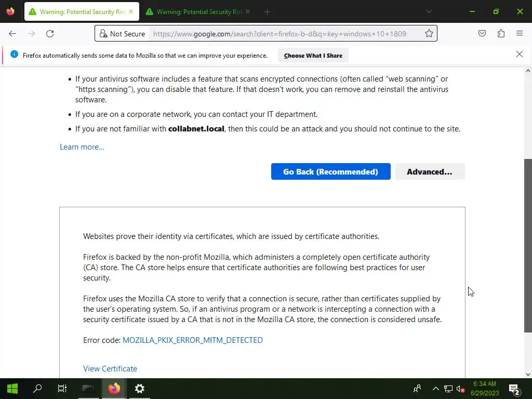Click the MOZILLA_PKIX_ERROR_MITM_DETECTED error code link
Image resolution: width=532 pixels, height=399 pixels.
pos(193,340)
